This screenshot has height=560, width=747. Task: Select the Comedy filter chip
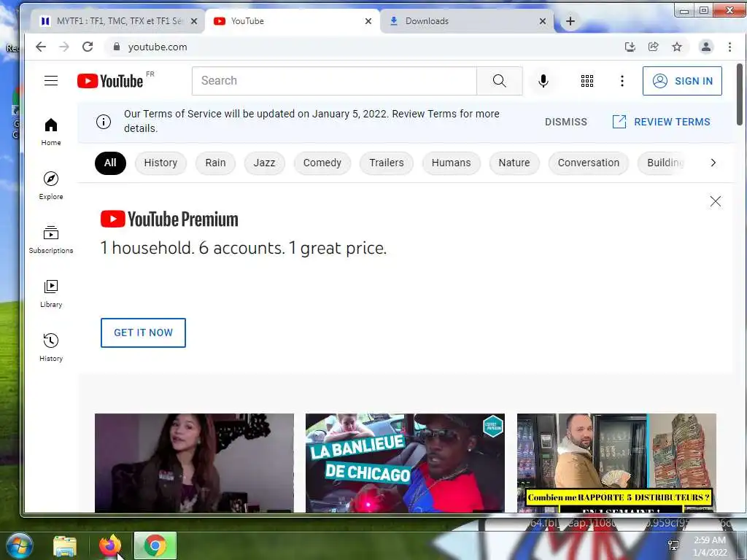pos(322,163)
